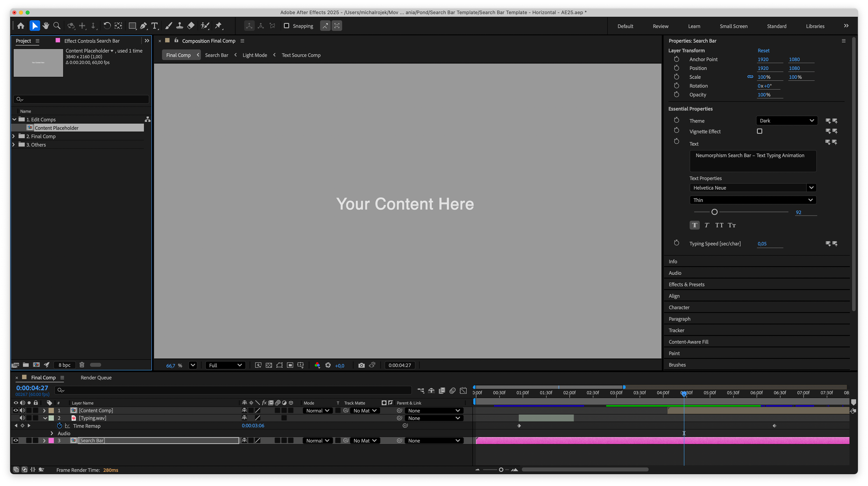Select the Pen tool in toolbar
The image size is (868, 486).
click(x=143, y=26)
